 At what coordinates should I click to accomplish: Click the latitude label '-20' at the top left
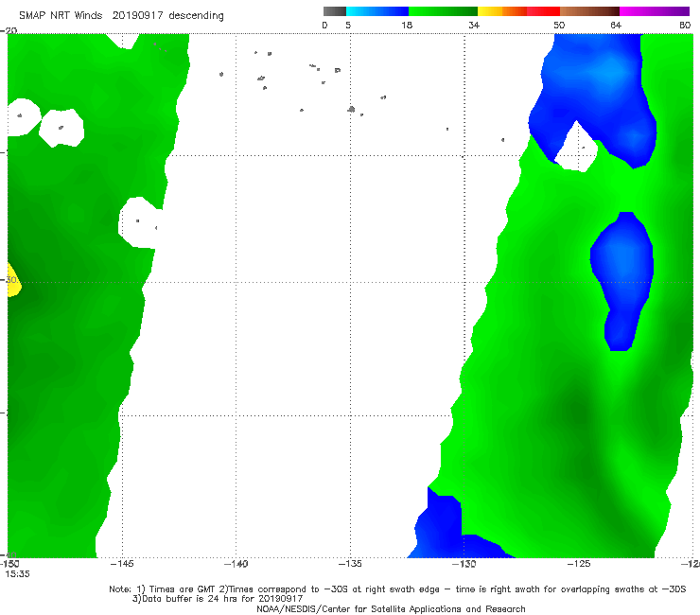[x=9, y=30]
